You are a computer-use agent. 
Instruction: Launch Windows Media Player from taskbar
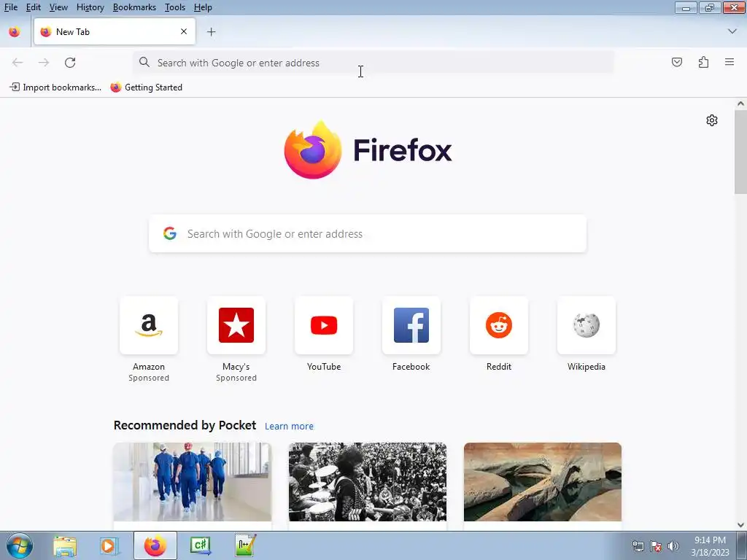pyautogui.click(x=109, y=545)
